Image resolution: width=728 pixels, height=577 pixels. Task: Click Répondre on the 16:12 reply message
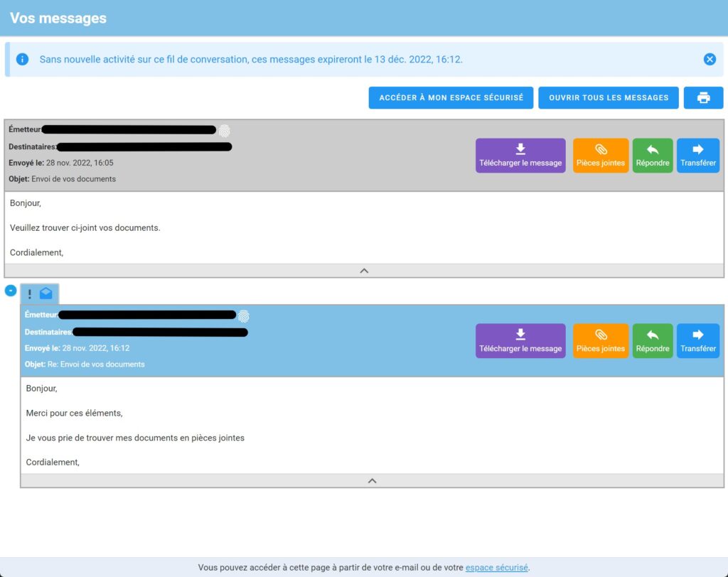653,341
